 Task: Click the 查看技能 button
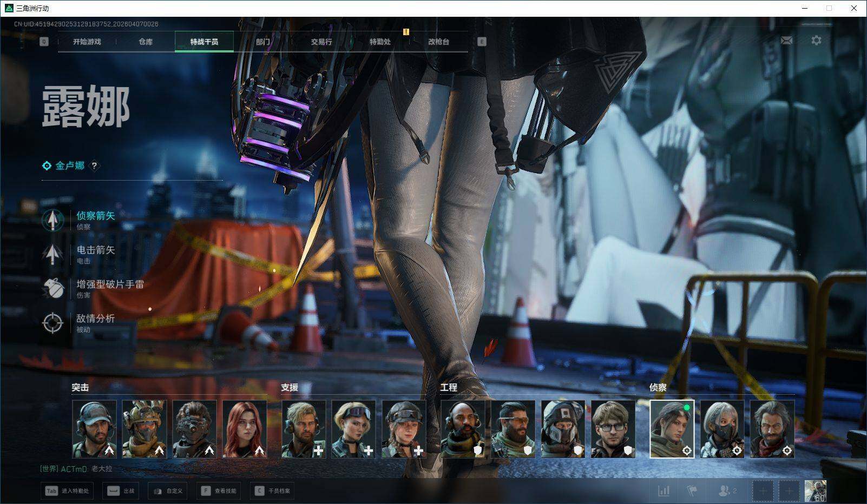pyautogui.click(x=219, y=491)
